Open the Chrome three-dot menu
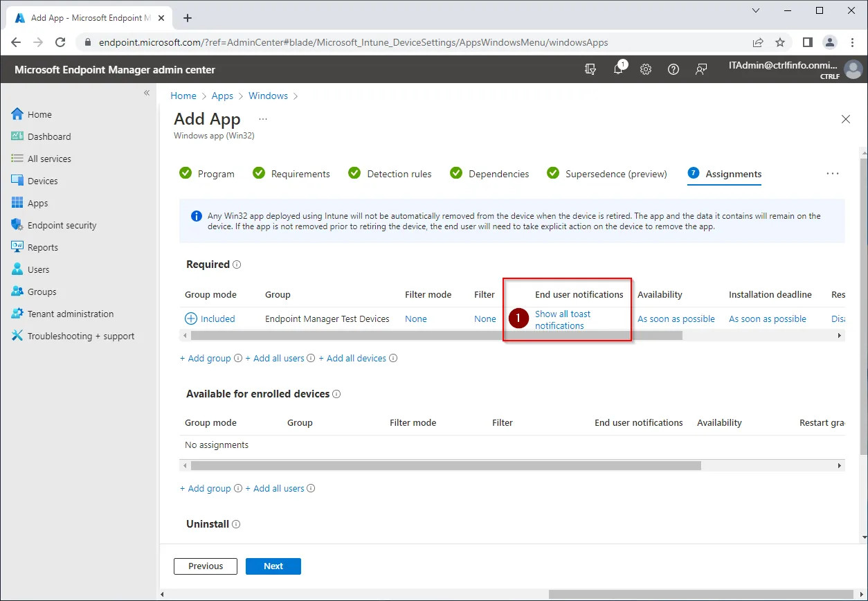868x601 pixels. click(x=852, y=42)
